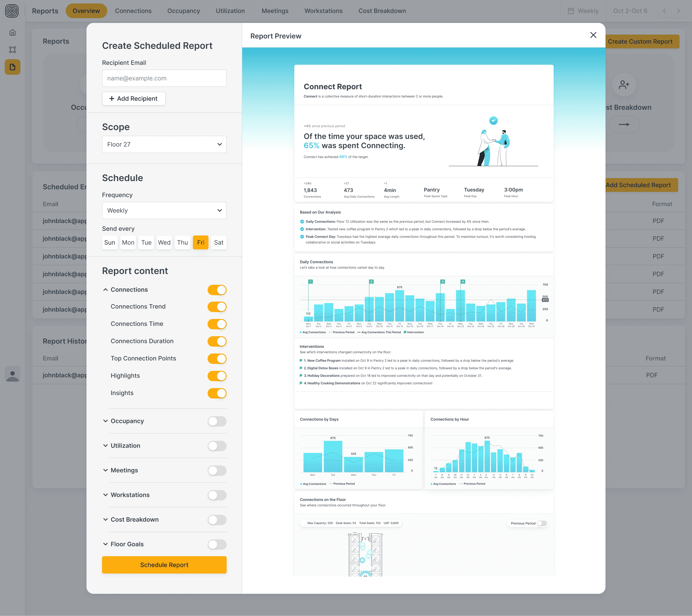Image resolution: width=692 pixels, height=616 pixels.
Task: Select the reports document sidebar icon
Action: coord(12,67)
